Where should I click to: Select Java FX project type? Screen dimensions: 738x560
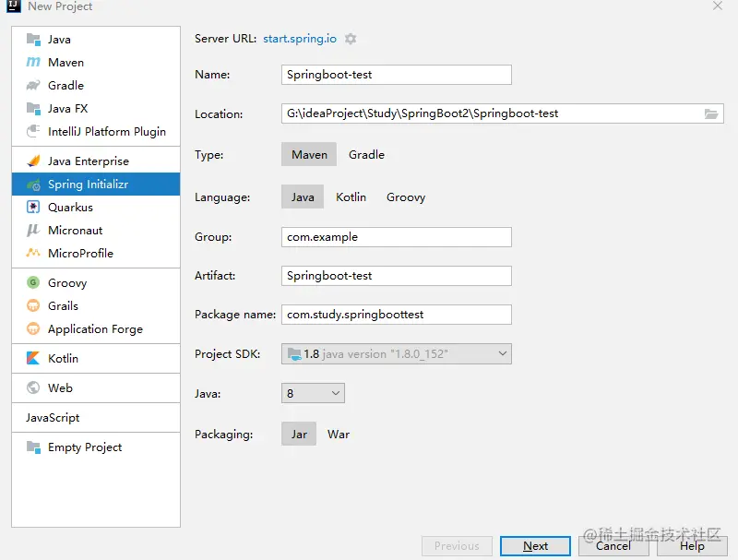(96, 109)
